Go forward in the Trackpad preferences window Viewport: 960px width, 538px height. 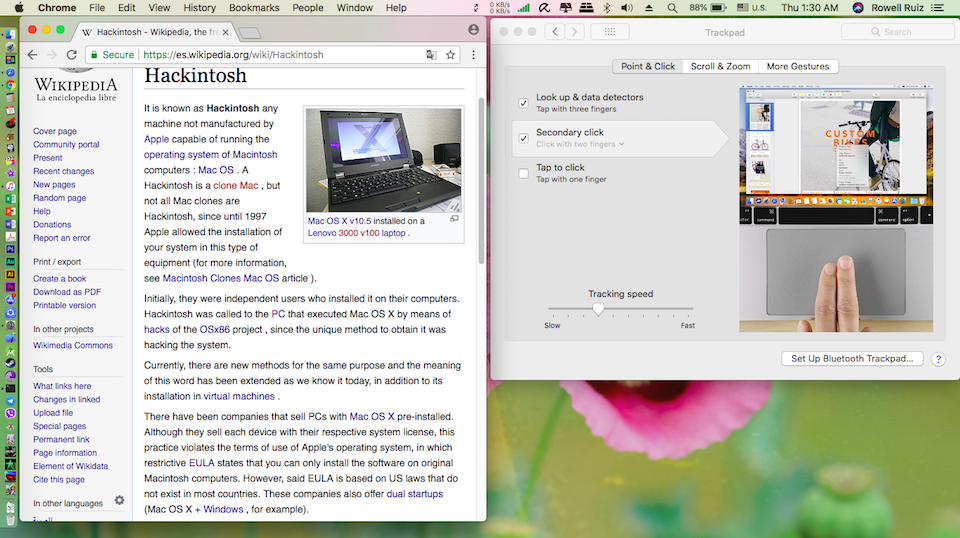574,32
